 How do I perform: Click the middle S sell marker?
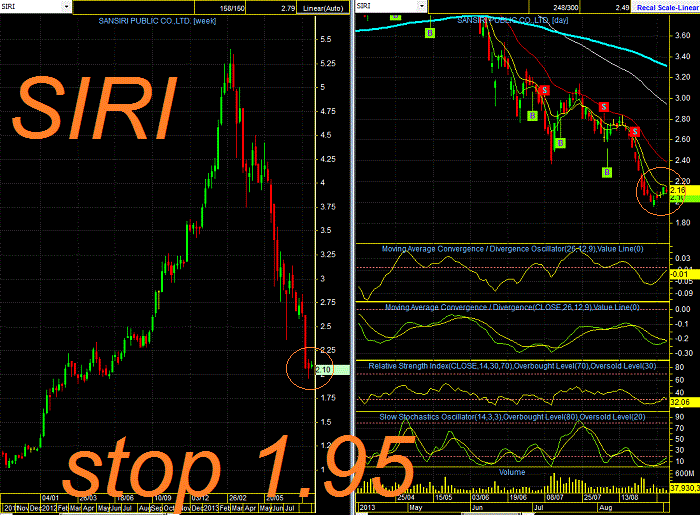(x=604, y=107)
